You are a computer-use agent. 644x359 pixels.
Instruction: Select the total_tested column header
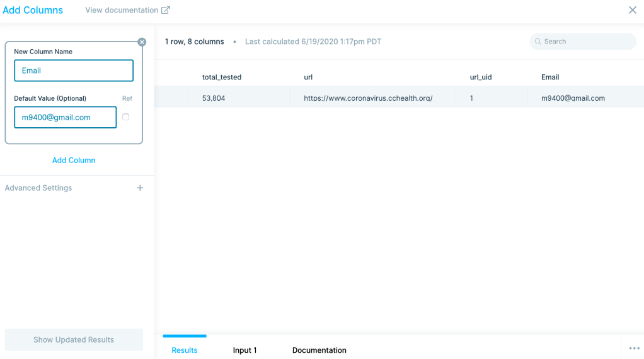(x=222, y=77)
